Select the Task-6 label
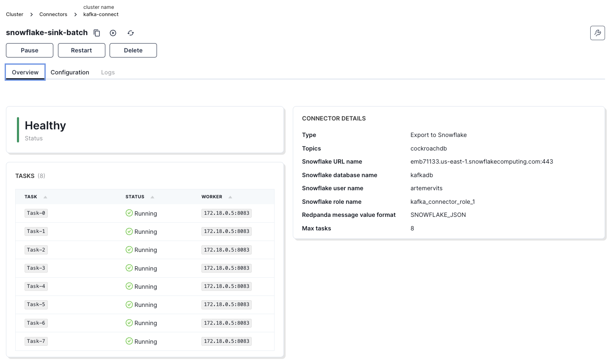Screen dimensions: 608x364 pos(36,323)
